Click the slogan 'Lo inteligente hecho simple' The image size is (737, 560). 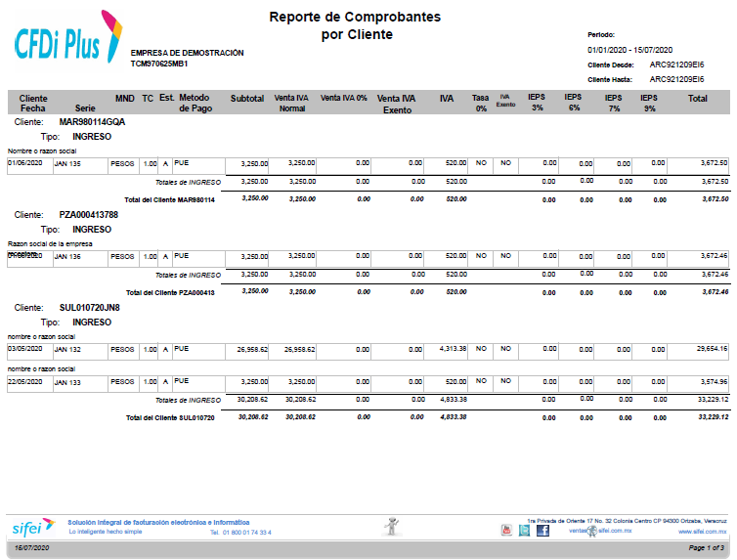[x=106, y=532]
